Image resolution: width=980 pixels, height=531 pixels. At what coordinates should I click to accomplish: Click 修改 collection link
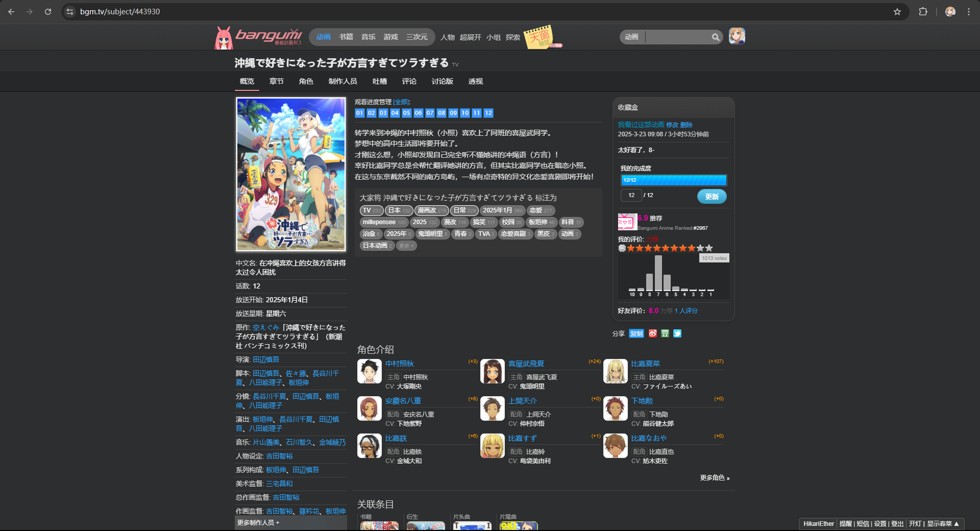pyautogui.click(x=672, y=125)
